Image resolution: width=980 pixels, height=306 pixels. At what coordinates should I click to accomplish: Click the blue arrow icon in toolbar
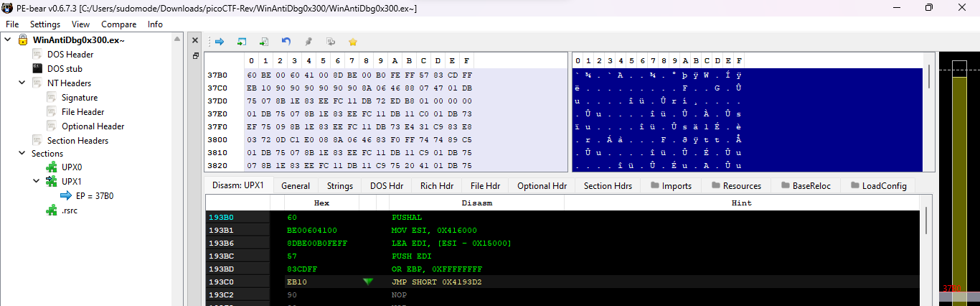click(220, 42)
